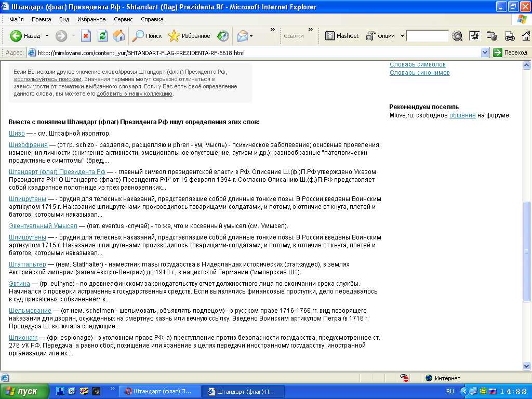Open the Шизо definition link
The width and height of the screenshot is (532, 399).
[x=17, y=134]
